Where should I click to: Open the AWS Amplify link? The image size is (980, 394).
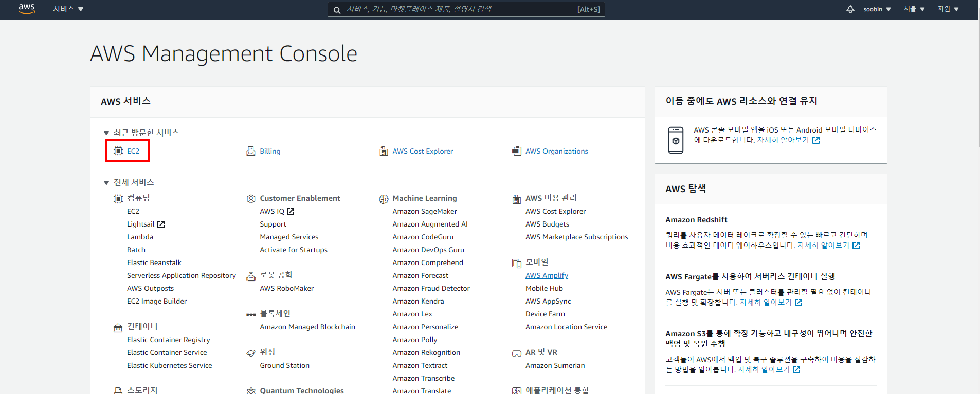(x=547, y=275)
